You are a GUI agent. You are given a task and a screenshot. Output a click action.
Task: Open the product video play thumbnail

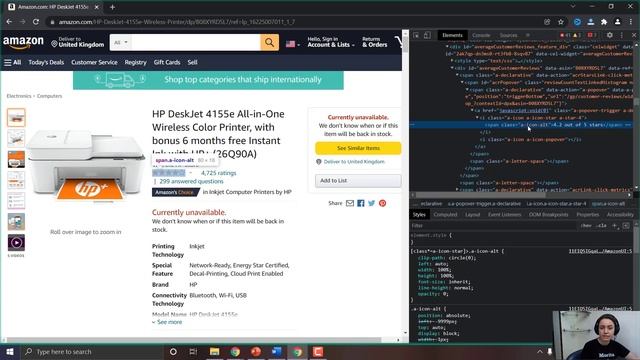tap(16, 243)
